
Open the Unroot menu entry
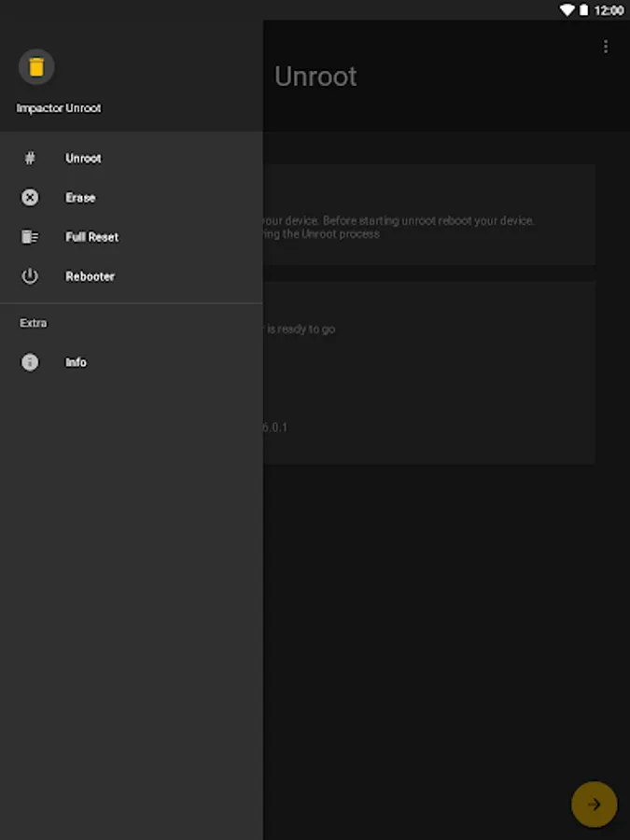pyautogui.click(x=132, y=158)
